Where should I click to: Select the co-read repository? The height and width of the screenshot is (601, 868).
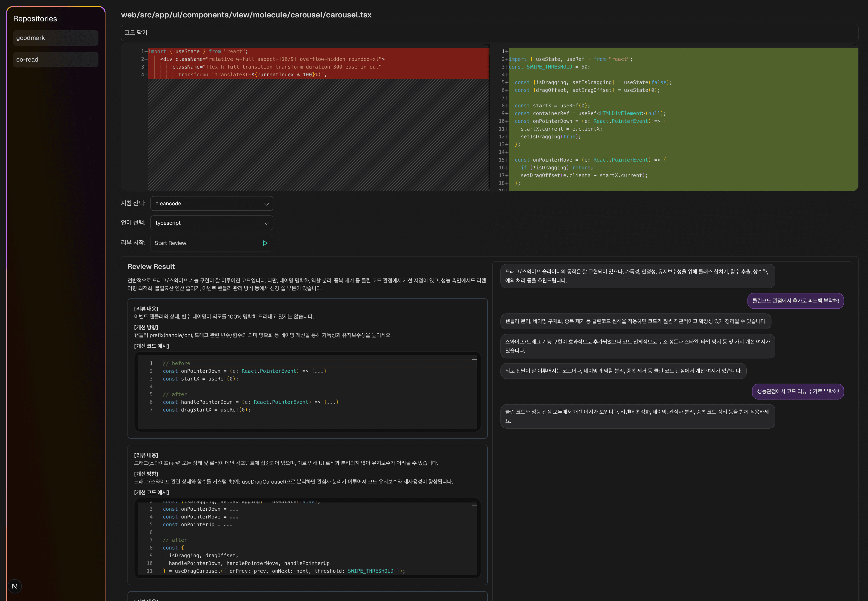(55, 60)
